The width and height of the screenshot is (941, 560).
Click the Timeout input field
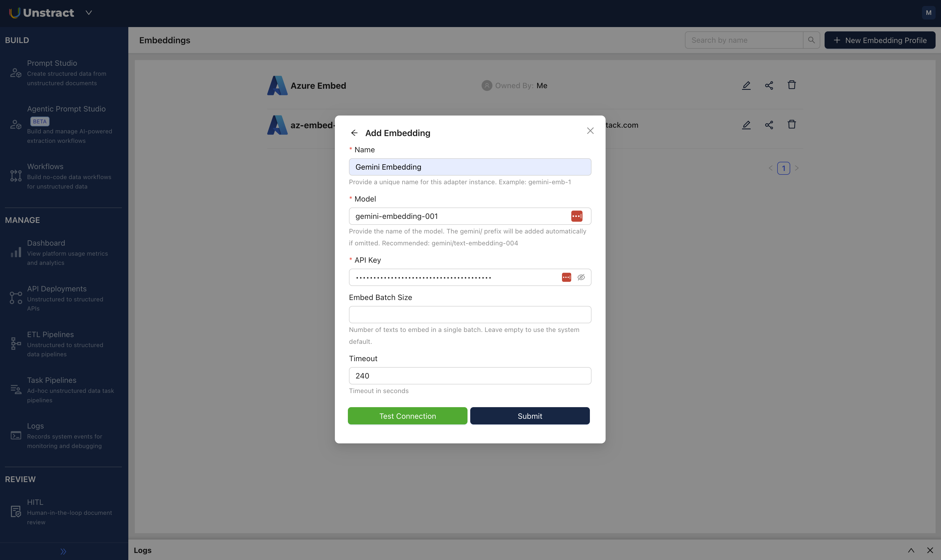(x=470, y=376)
